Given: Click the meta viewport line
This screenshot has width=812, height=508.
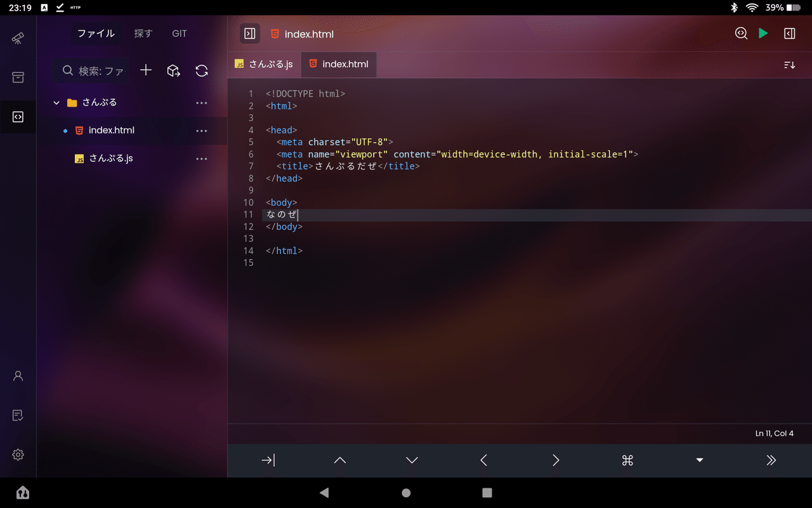Looking at the screenshot, I should pos(457,154).
